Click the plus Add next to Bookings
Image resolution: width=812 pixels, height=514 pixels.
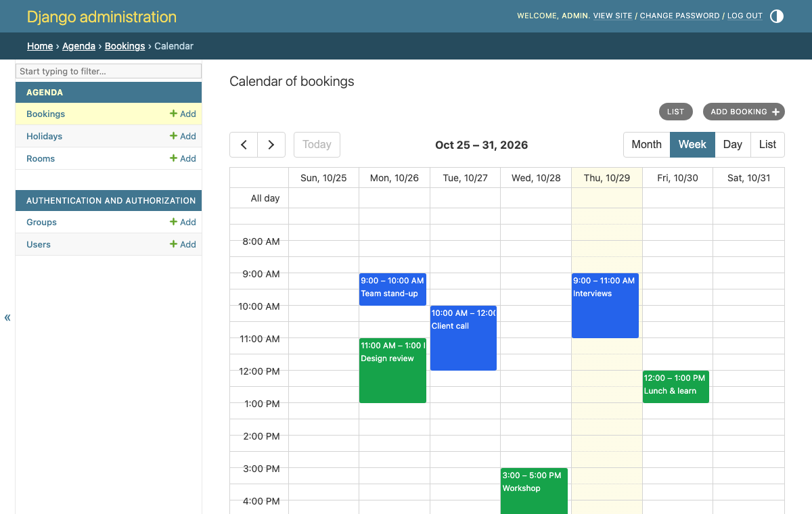coord(183,114)
